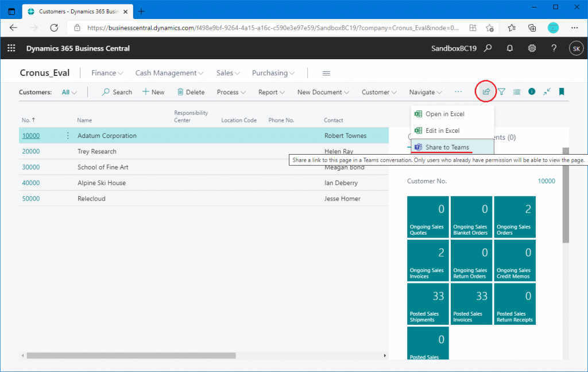588x372 pixels.
Task: Open Posted Sales Shipments tile
Action: [428, 304]
